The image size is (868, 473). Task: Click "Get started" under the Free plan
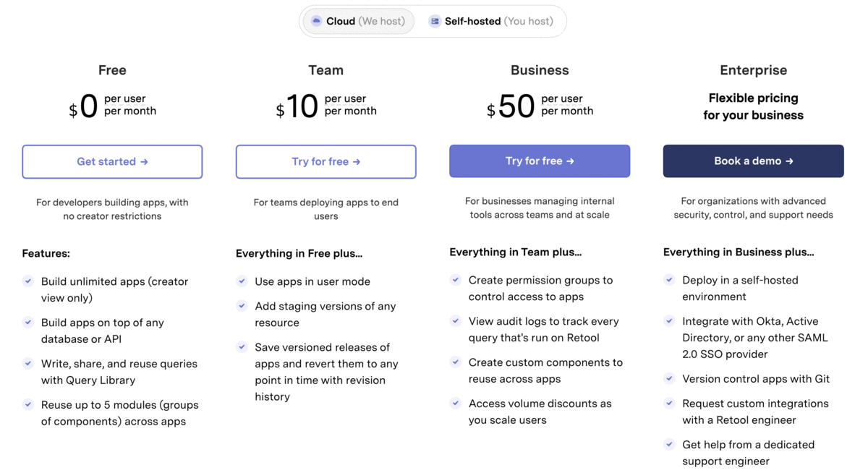point(112,161)
